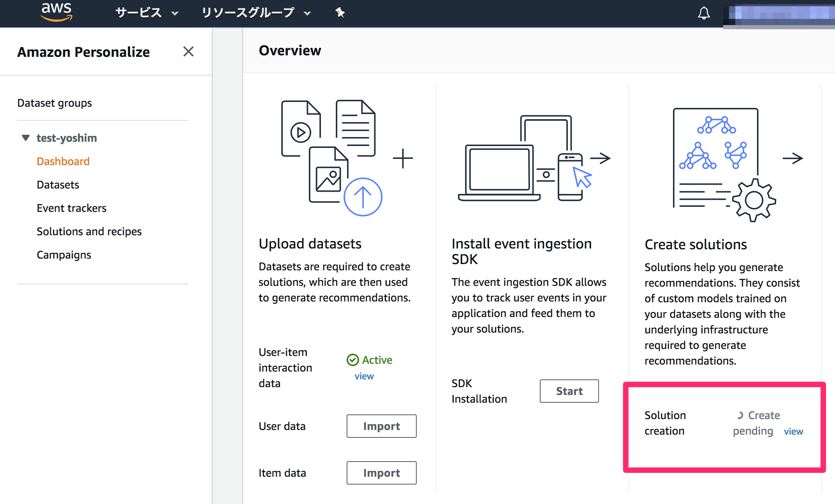Click the pin shortcut icon in navbar
Viewport: 835px width, 504px height.
click(340, 12)
